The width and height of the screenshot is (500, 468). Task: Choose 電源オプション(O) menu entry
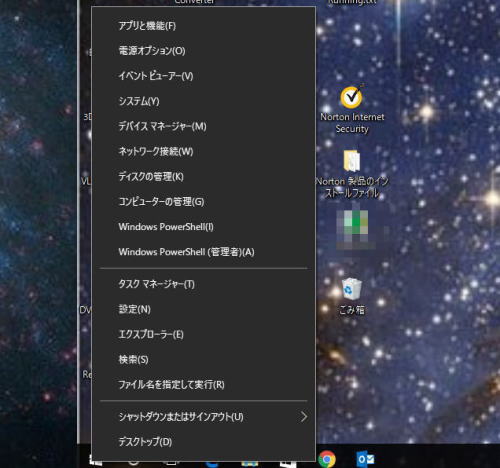[x=204, y=51]
